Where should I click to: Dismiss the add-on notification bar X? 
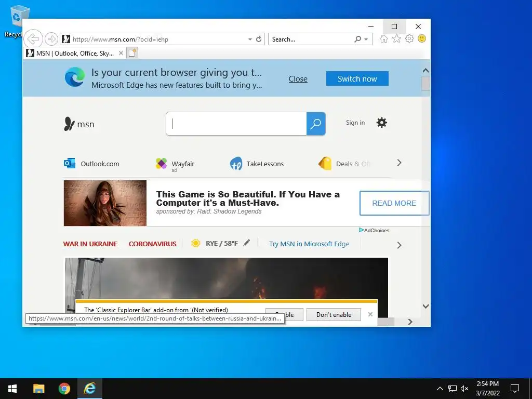click(370, 314)
